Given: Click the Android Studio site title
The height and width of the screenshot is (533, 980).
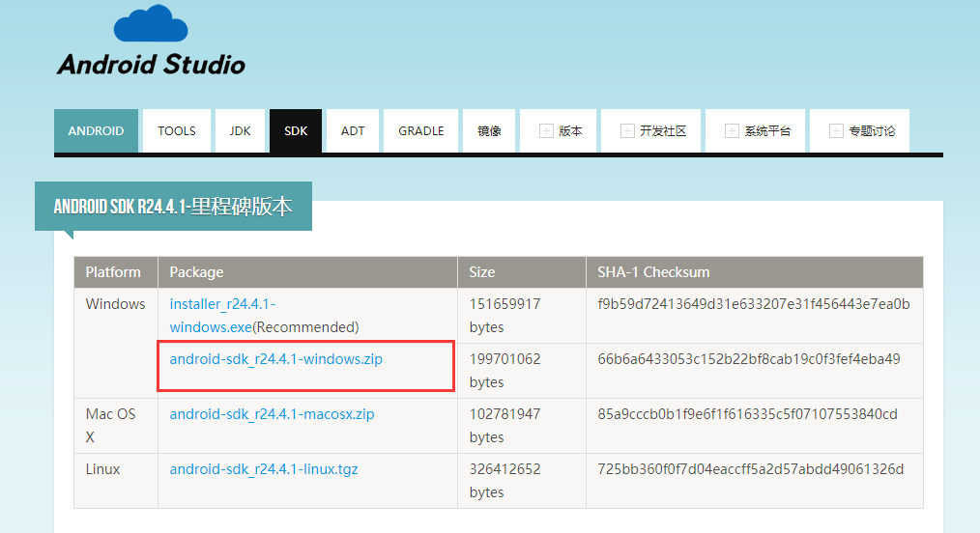Looking at the screenshot, I should coord(151,65).
